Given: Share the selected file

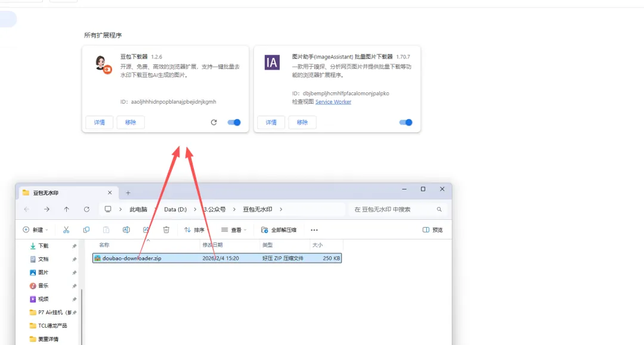Looking at the screenshot, I should click(146, 230).
